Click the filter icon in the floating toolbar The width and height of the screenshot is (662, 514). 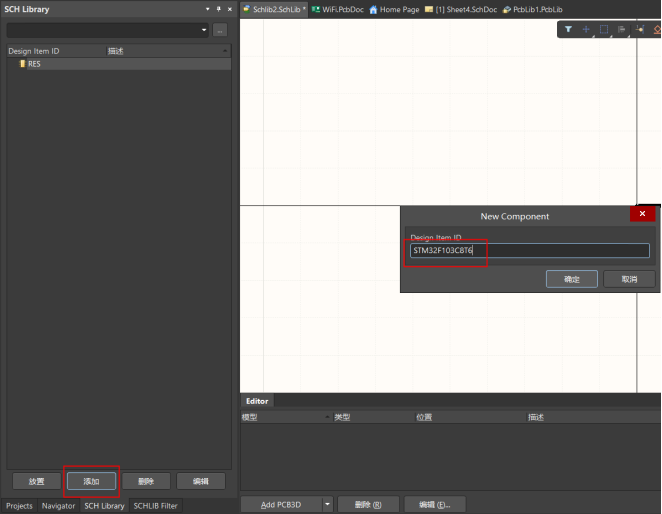coord(568,30)
